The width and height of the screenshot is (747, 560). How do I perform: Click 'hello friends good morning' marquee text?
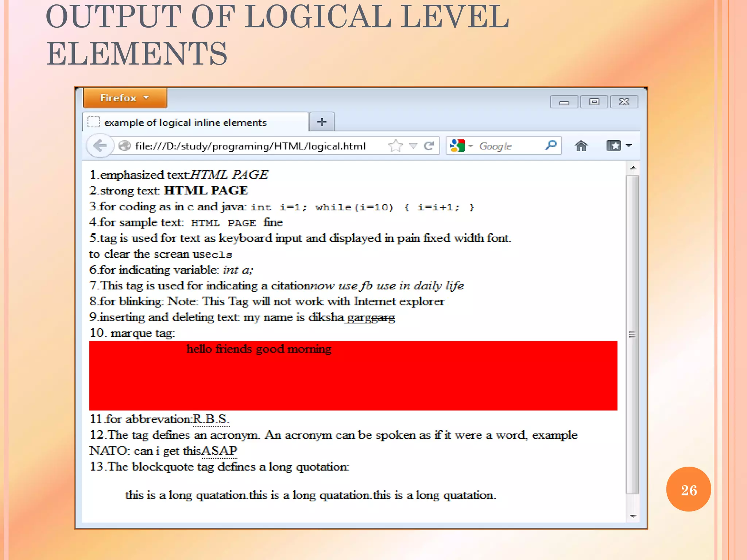click(259, 349)
